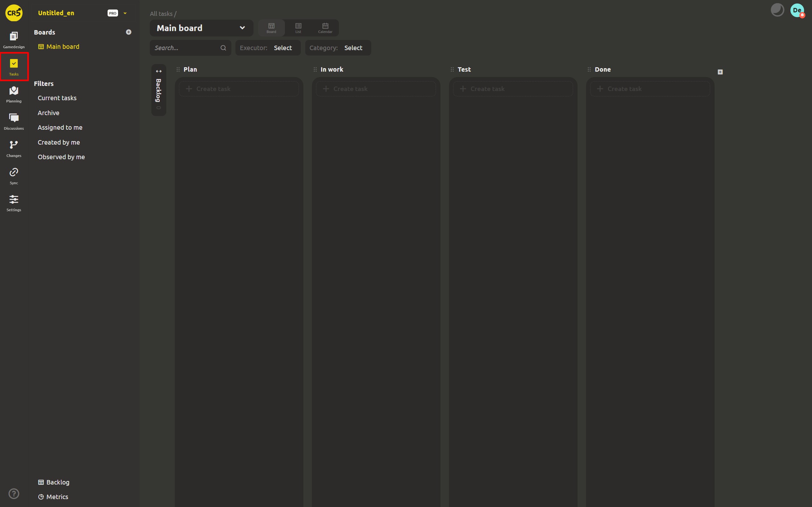Create task in Done column

click(650, 89)
